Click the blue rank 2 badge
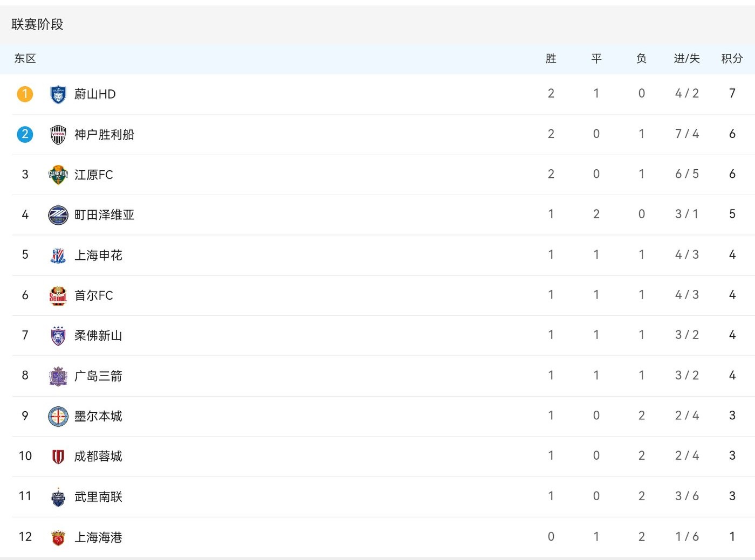The height and width of the screenshot is (560, 755). [x=25, y=134]
